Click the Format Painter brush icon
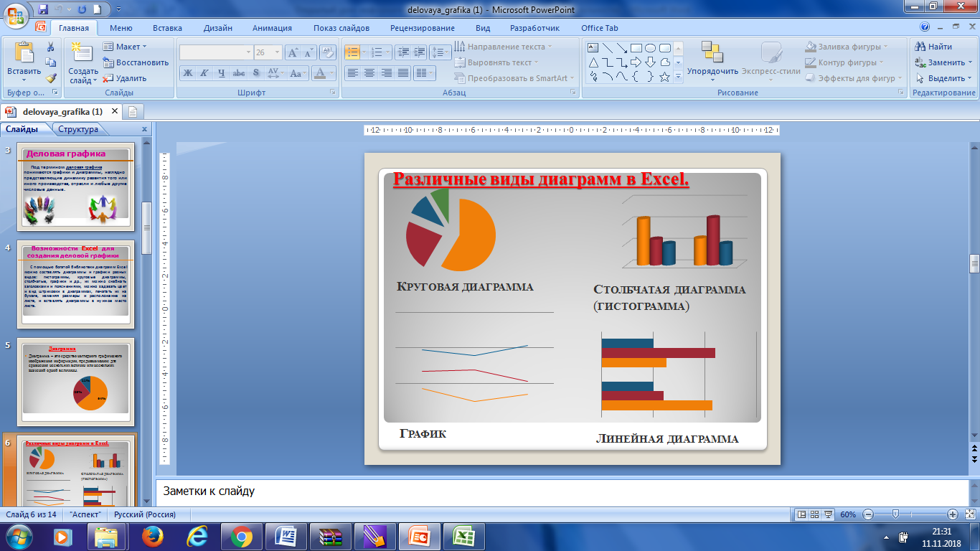Screen dimensions: 980x551 (51, 78)
